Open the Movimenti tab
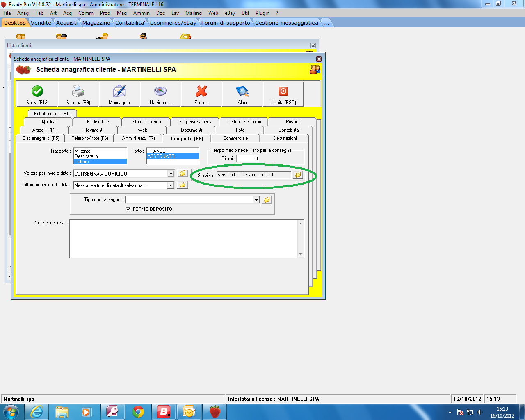Screen dimensions: 525x420 point(93,130)
